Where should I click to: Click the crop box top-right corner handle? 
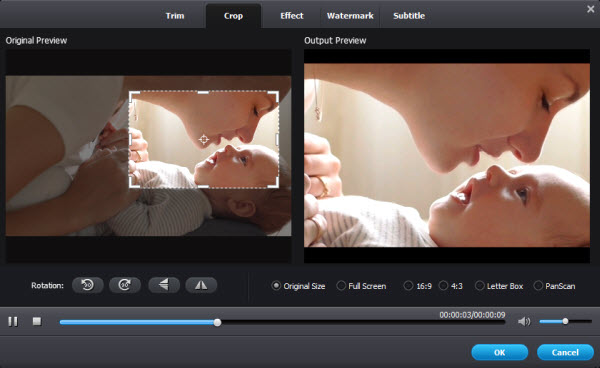click(274, 96)
